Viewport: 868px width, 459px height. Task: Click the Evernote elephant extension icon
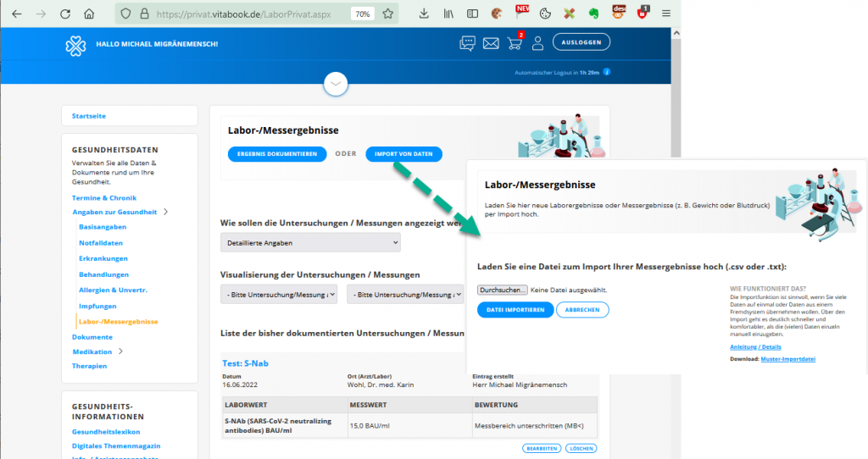pyautogui.click(x=594, y=14)
